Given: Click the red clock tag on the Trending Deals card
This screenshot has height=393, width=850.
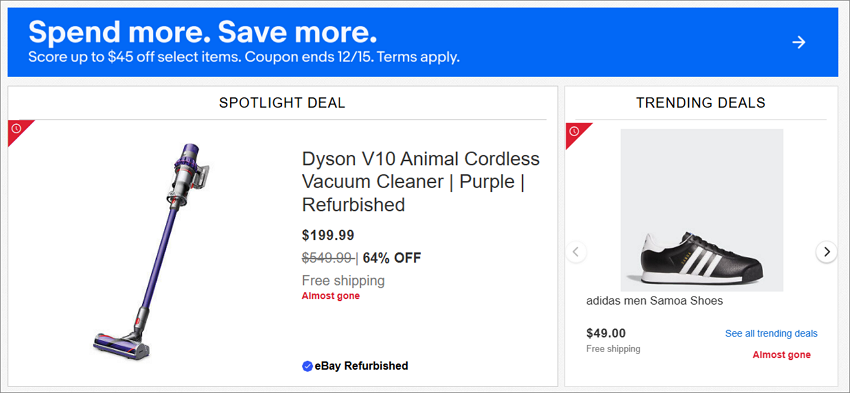Looking at the screenshot, I should tap(576, 133).
